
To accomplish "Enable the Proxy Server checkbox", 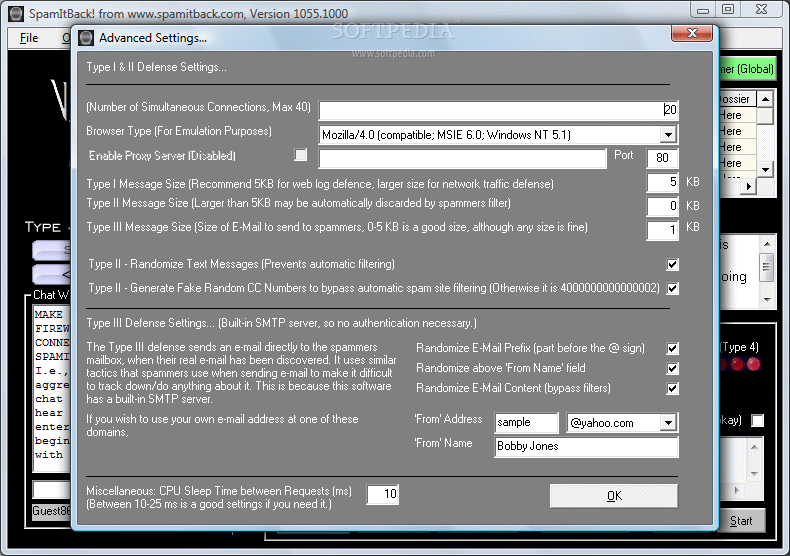I will point(301,155).
